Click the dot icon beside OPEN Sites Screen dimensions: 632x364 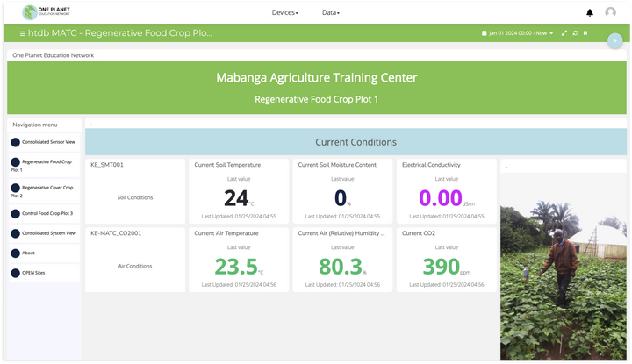click(x=15, y=273)
